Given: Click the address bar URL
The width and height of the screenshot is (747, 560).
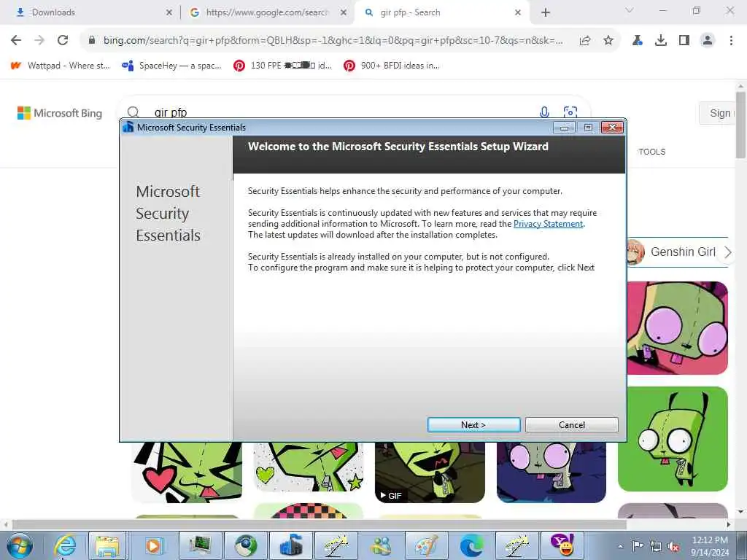Looking at the screenshot, I should [333, 41].
